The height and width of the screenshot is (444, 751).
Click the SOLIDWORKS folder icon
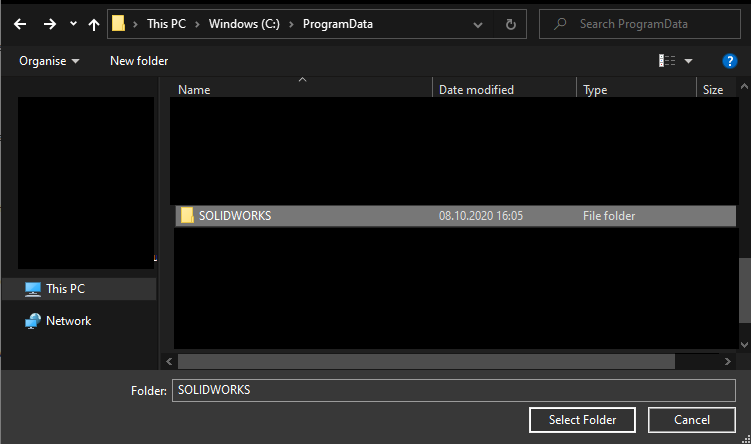[187, 215]
